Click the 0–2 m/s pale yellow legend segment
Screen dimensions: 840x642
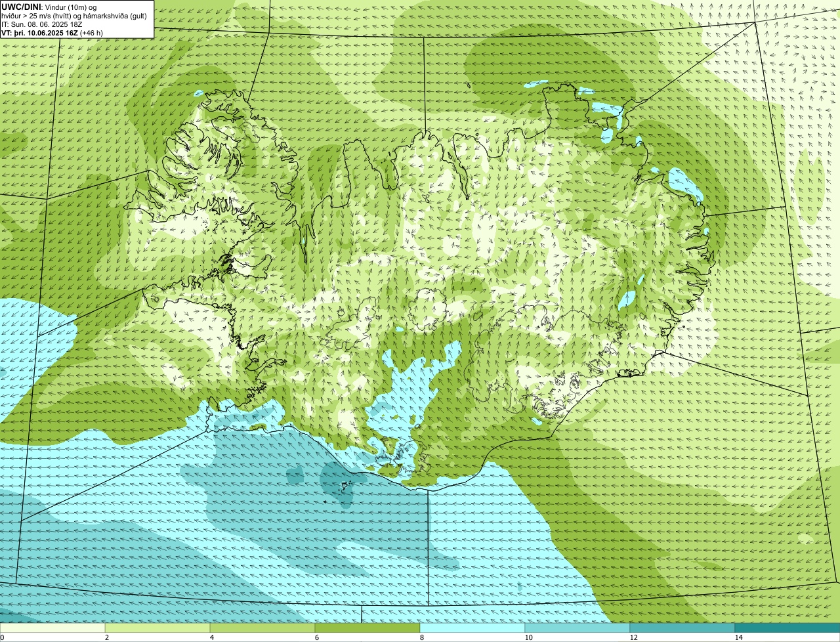[x=52, y=628]
